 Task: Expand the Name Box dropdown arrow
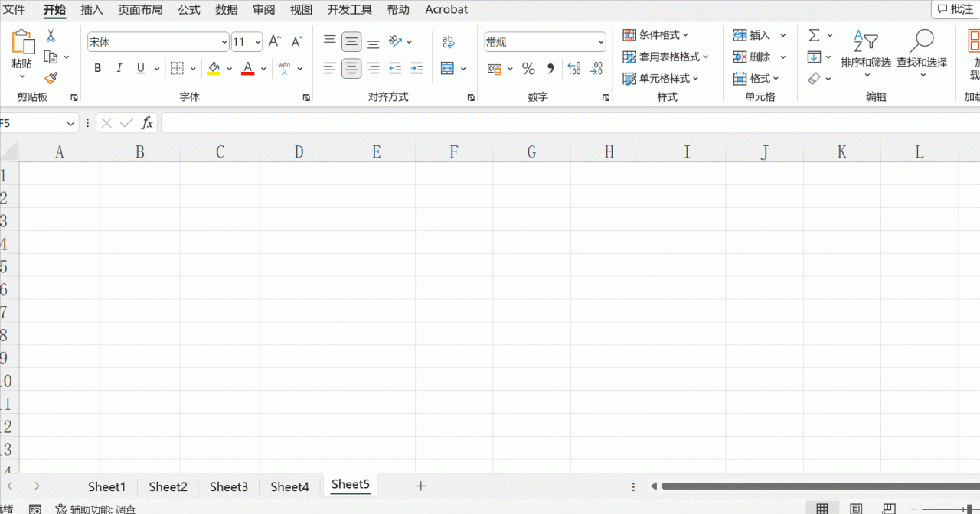tap(71, 123)
